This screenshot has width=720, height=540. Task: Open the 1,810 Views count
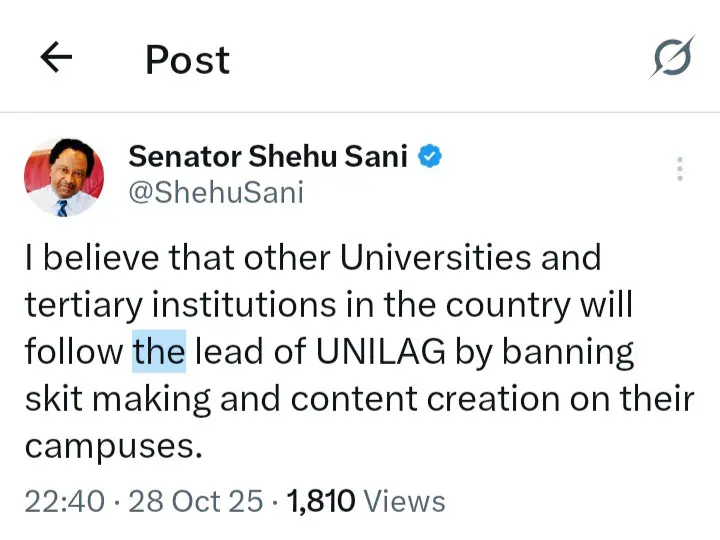click(365, 500)
